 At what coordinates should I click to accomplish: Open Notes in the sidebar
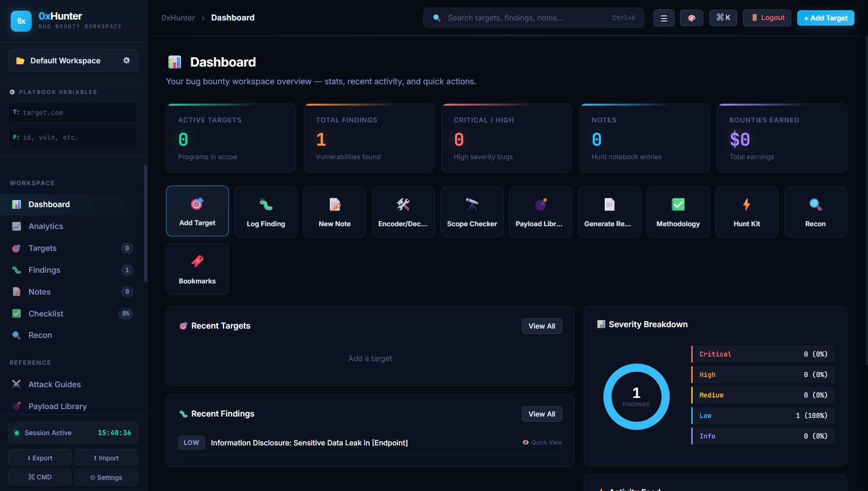tap(73, 292)
